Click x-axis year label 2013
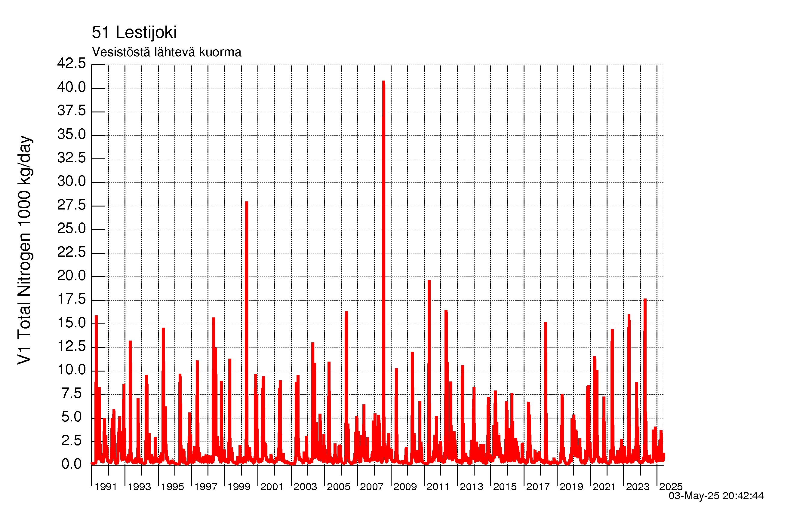Viewport: 812px width, 511px height. click(x=472, y=487)
